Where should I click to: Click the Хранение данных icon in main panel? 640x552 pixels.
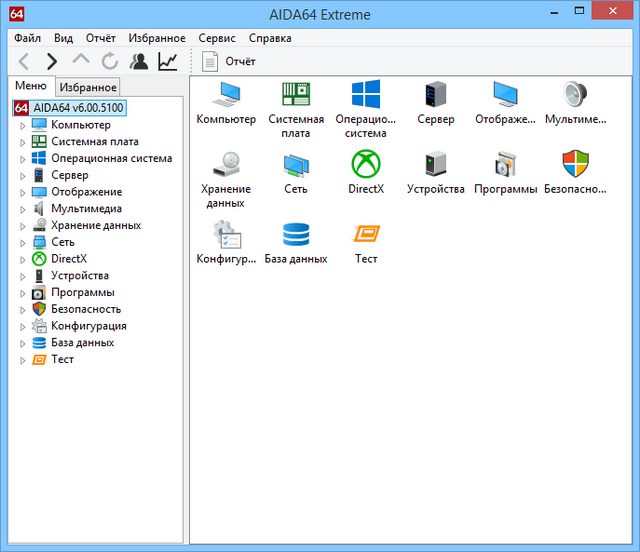[225, 164]
